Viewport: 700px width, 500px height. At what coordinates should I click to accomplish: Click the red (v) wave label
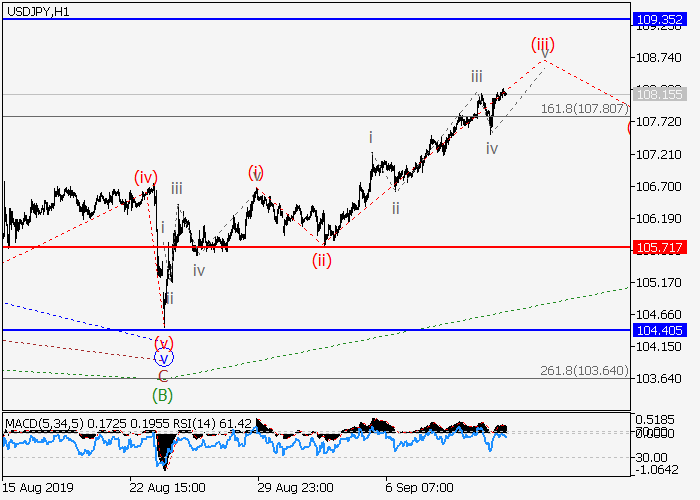[x=163, y=342]
